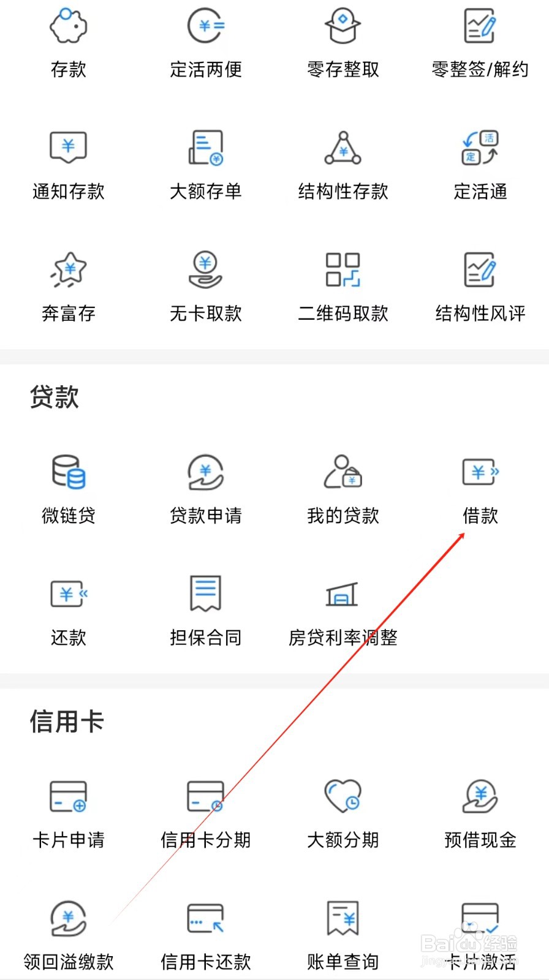
Task: Tap 无卡取款 cardless withdrawal icon
Action: point(206,269)
